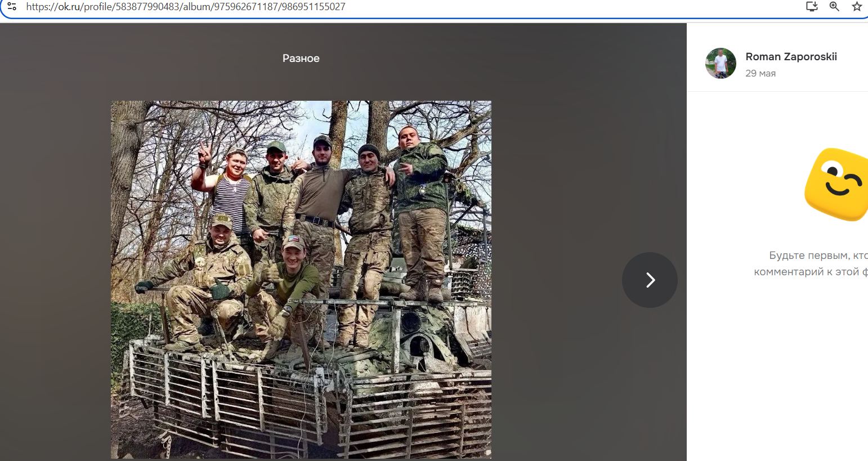This screenshot has width=868, height=461.
Task: Click the 29 мая post date
Action: (x=760, y=73)
